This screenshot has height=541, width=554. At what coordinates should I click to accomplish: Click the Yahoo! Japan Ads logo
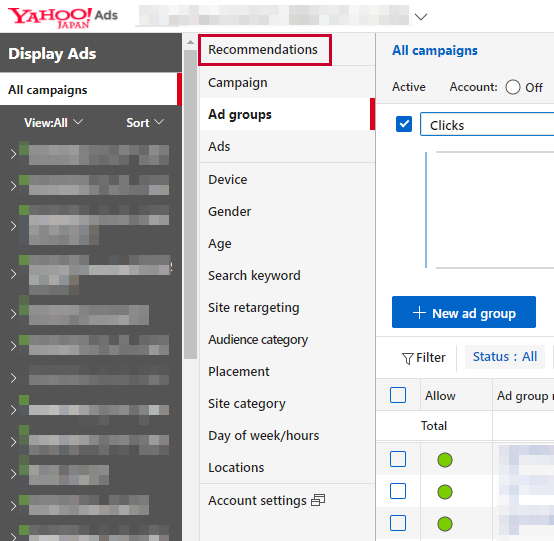[x=63, y=17]
